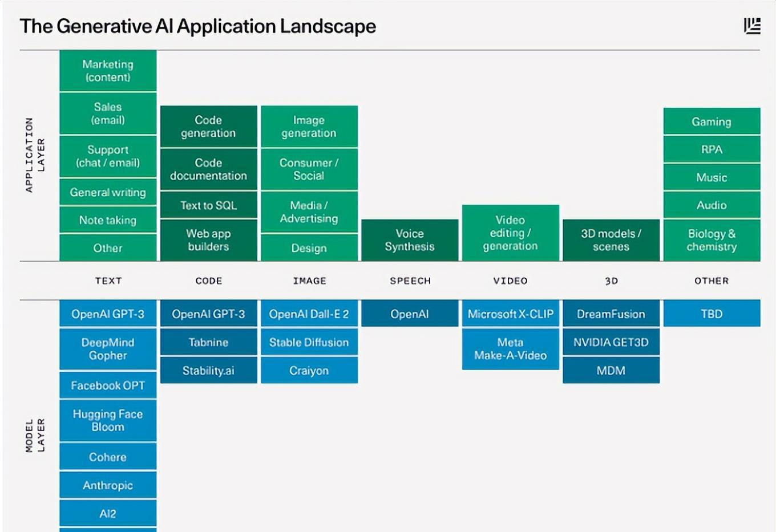This screenshot has width=776, height=532.
Task: Click the 'Note taking' box
Action: point(108,220)
